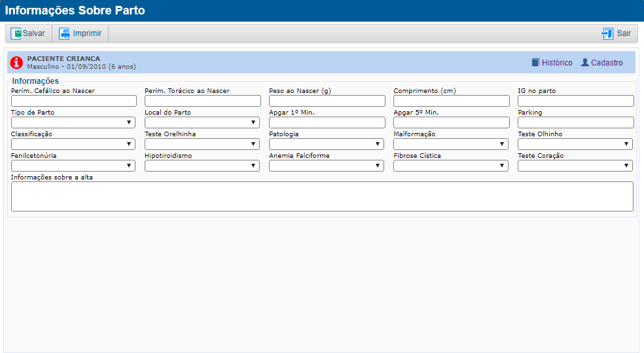Viewport: 644px width, 353px height.
Task: Click the Sair button label
Action: [x=624, y=33]
